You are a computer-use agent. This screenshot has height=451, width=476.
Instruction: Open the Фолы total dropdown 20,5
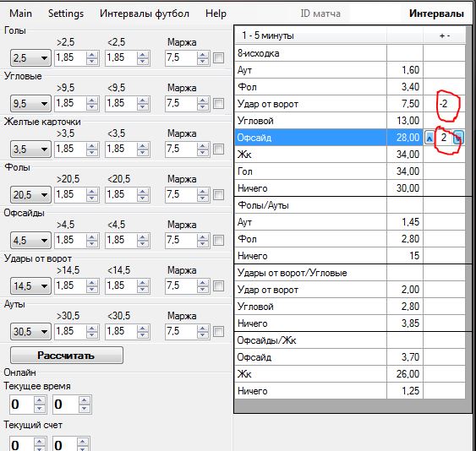click(x=30, y=194)
